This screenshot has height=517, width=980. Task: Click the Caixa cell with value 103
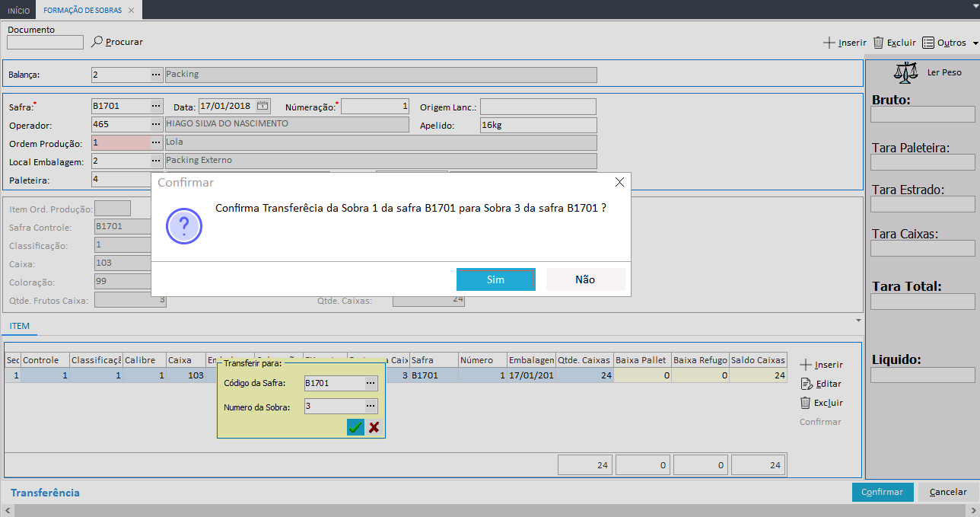(x=185, y=375)
